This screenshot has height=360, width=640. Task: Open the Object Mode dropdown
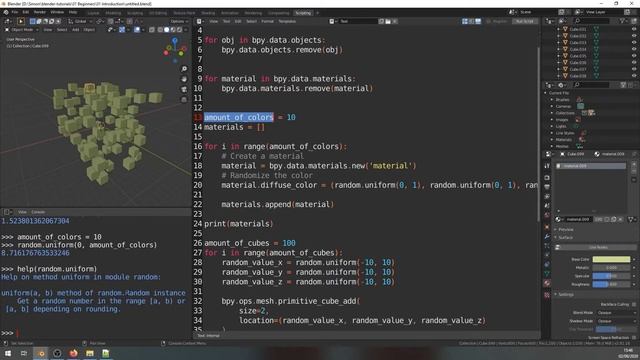(x=22, y=30)
